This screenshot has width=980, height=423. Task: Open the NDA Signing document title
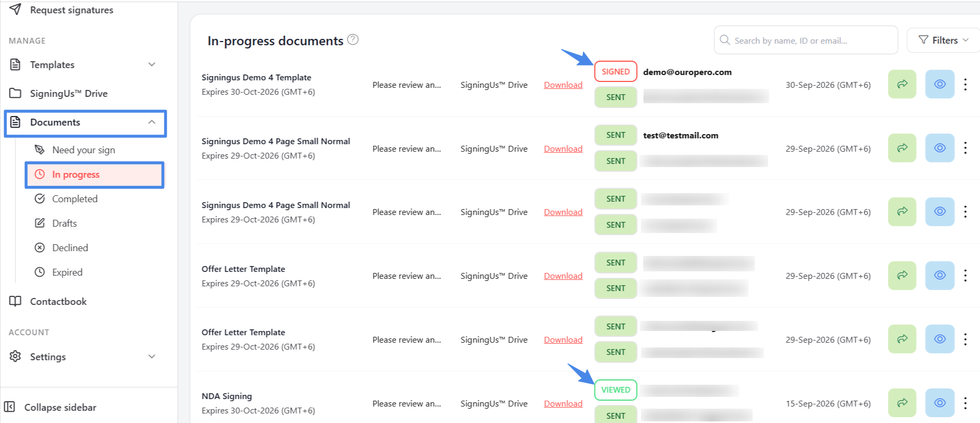(227, 396)
